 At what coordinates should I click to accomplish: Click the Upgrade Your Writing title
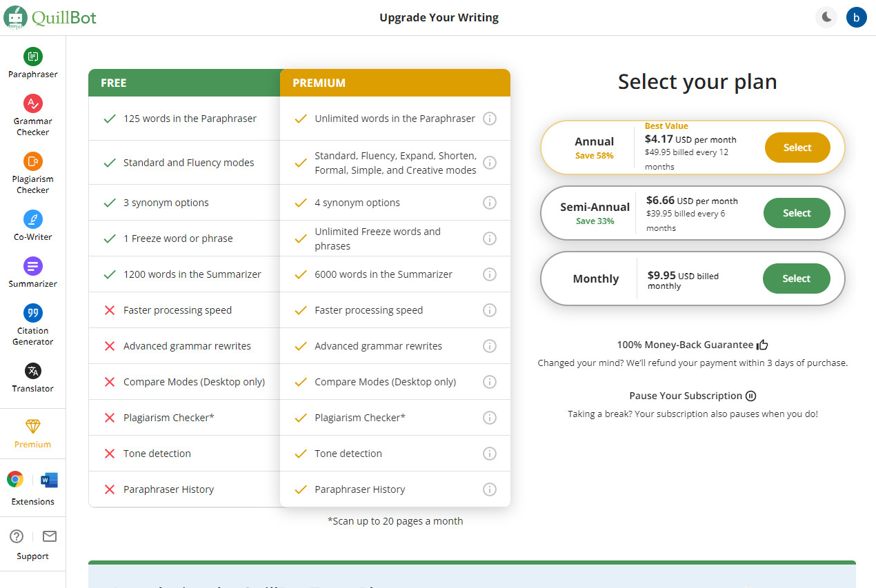(x=439, y=17)
